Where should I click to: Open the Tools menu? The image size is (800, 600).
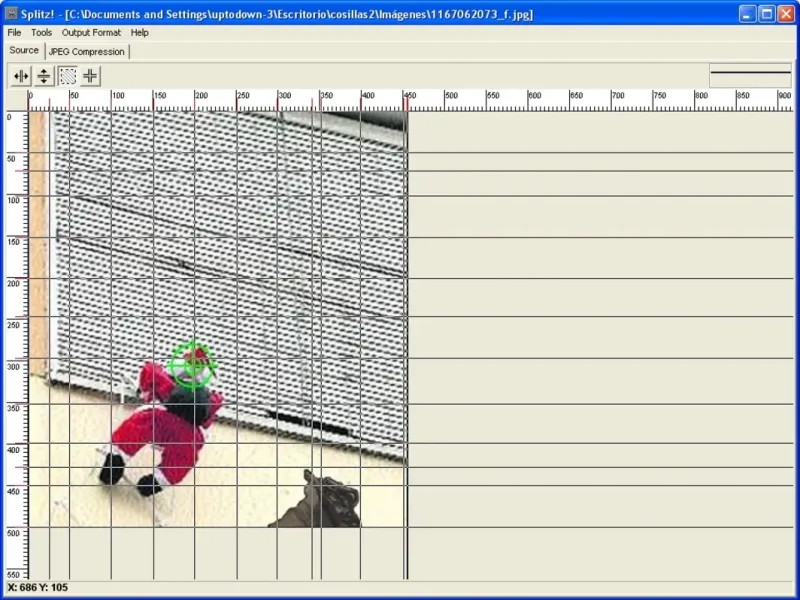(x=41, y=33)
